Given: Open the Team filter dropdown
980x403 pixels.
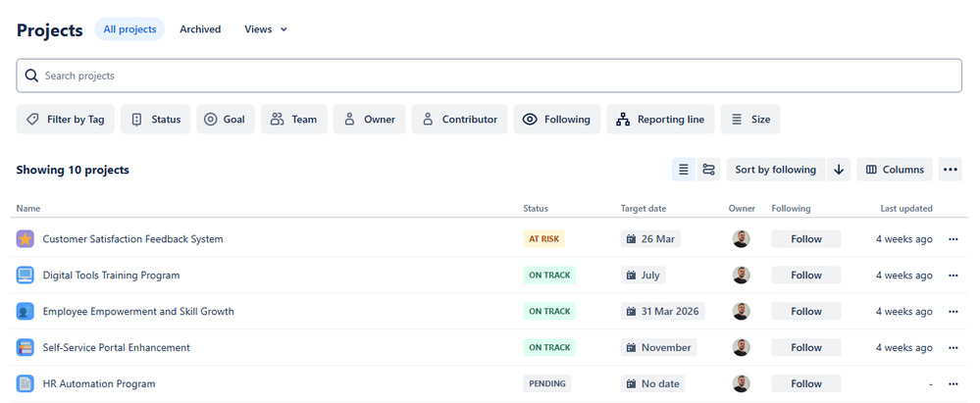Looking at the screenshot, I should pyautogui.click(x=293, y=120).
